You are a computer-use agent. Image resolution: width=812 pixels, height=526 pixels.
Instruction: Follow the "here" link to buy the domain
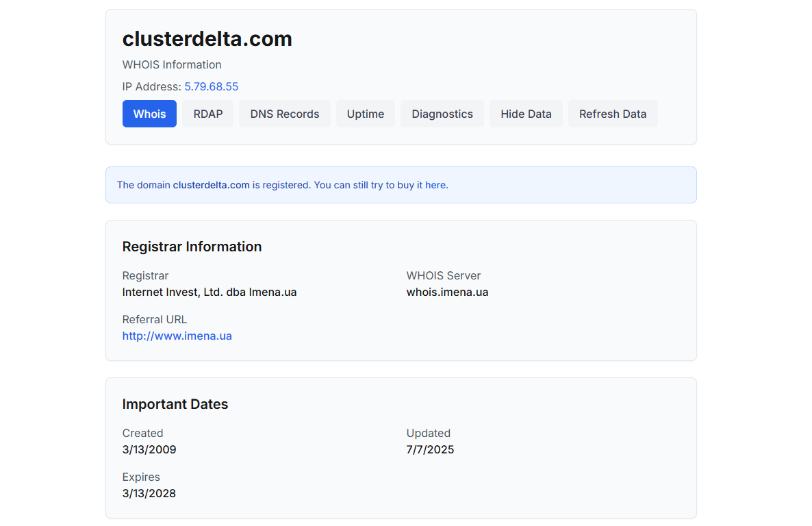click(435, 185)
